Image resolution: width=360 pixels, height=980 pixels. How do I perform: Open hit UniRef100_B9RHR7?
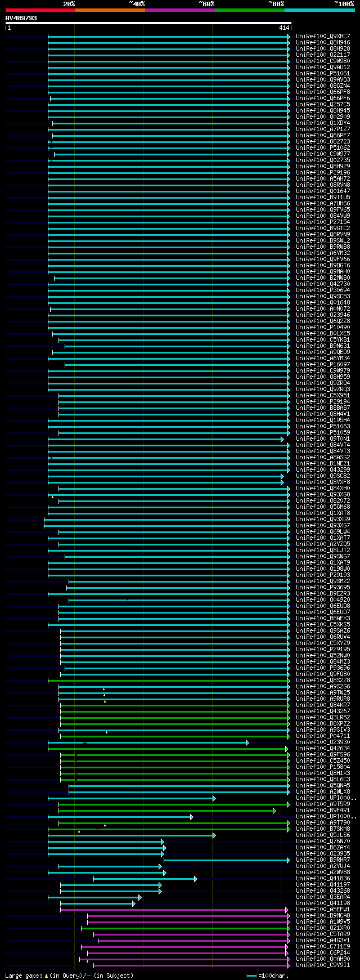tap(323, 860)
